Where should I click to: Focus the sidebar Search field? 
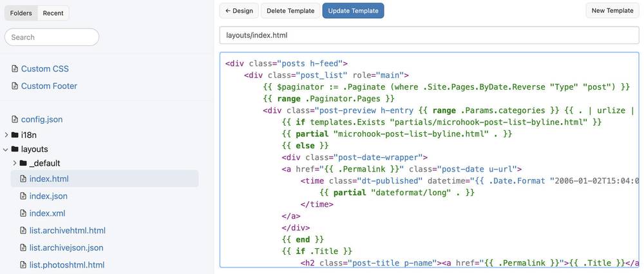click(52, 37)
